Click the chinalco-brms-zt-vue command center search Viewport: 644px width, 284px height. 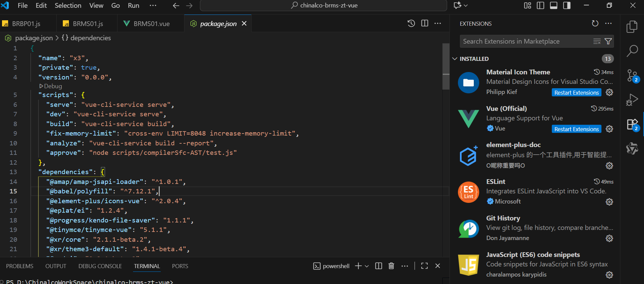[x=324, y=5]
